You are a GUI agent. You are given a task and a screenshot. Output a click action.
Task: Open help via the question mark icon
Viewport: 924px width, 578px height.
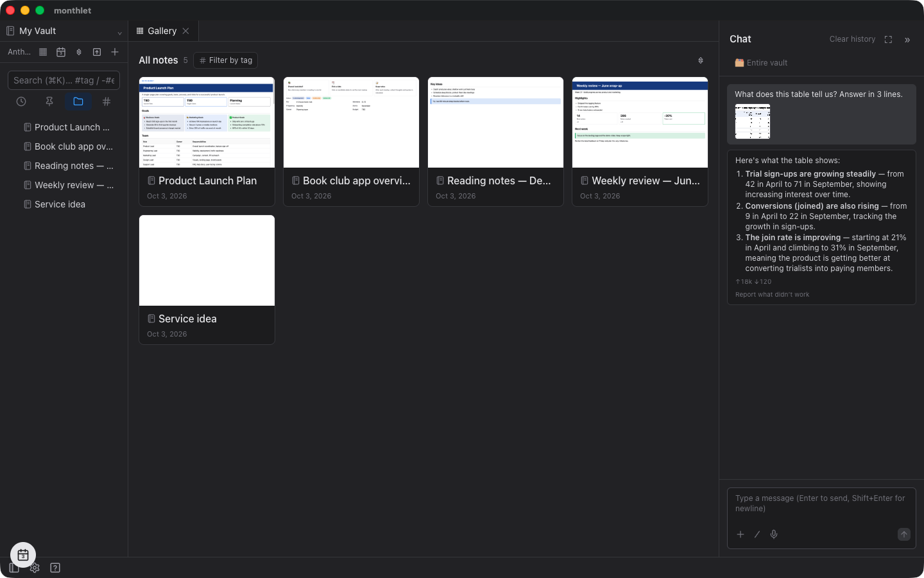point(55,568)
